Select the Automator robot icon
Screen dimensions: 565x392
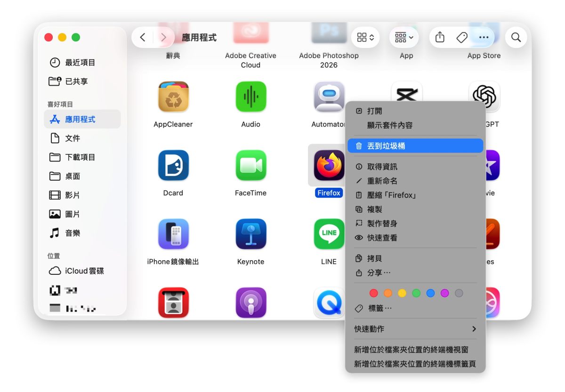tap(329, 96)
